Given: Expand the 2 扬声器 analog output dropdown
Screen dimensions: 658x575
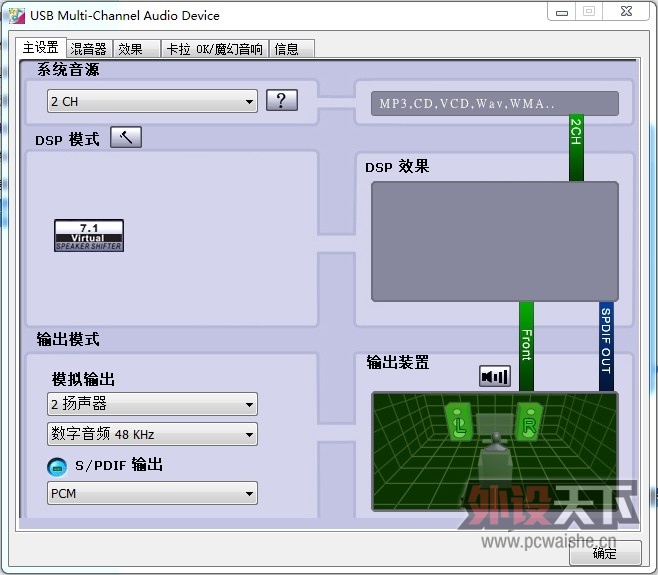Looking at the screenshot, I should tap(152, 404).
